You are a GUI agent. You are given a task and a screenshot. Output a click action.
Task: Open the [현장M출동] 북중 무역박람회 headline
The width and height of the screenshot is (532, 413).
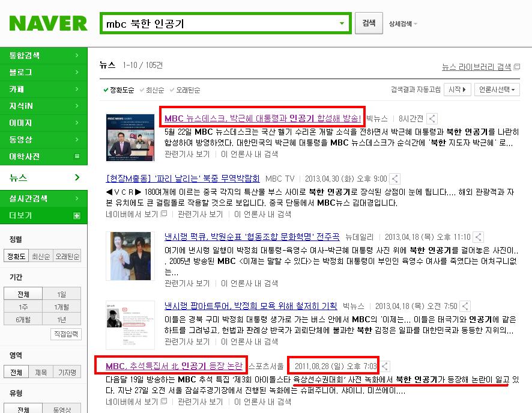pyautogui.click(x=183, y=179)
